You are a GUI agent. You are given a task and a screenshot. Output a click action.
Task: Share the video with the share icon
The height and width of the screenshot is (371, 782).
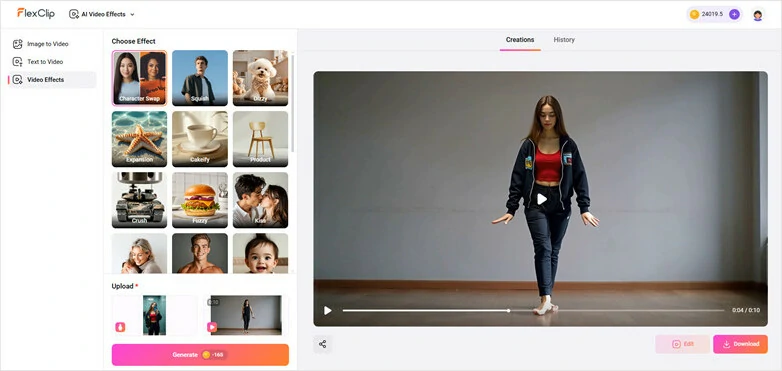322,344
